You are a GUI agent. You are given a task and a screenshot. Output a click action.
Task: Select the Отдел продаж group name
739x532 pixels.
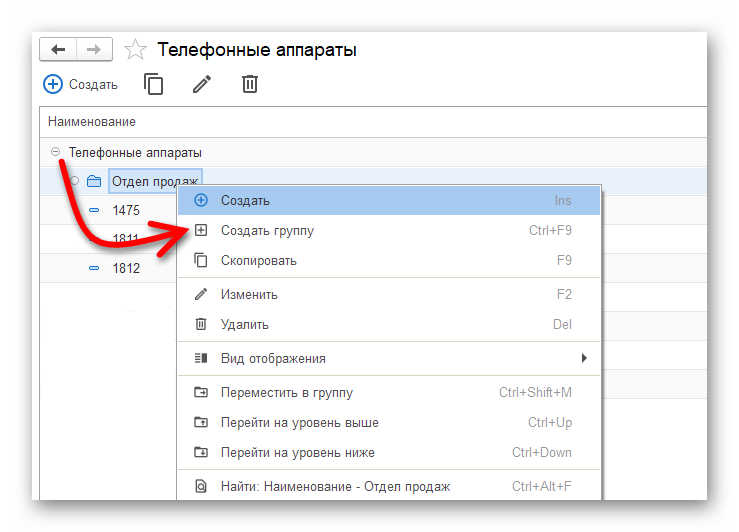155,181
